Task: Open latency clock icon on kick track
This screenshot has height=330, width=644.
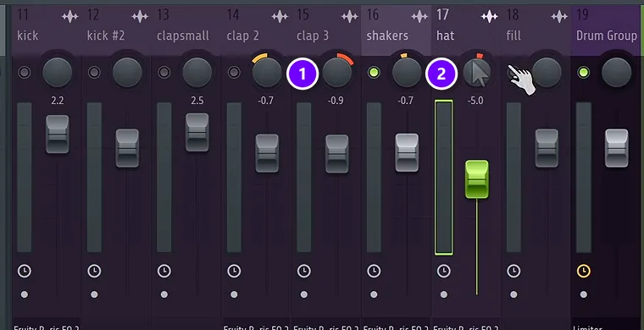Action: [25, 271]
